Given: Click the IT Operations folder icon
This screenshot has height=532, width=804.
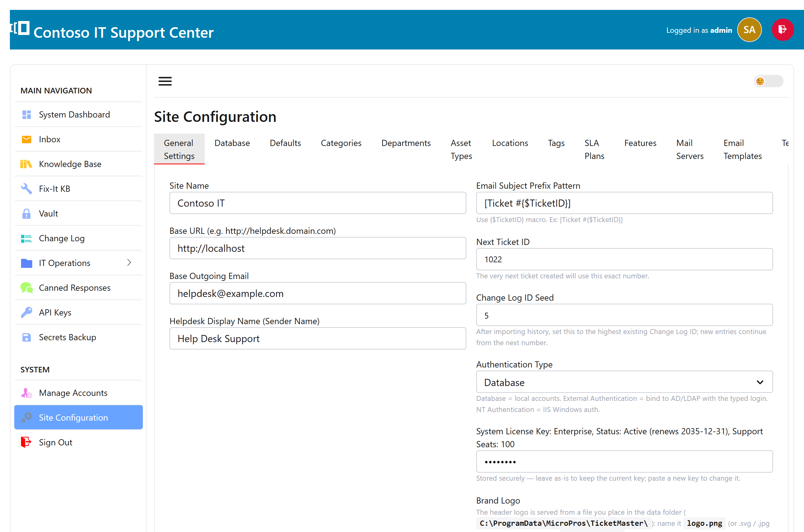Looking at the screenshot, I should 27,263.
